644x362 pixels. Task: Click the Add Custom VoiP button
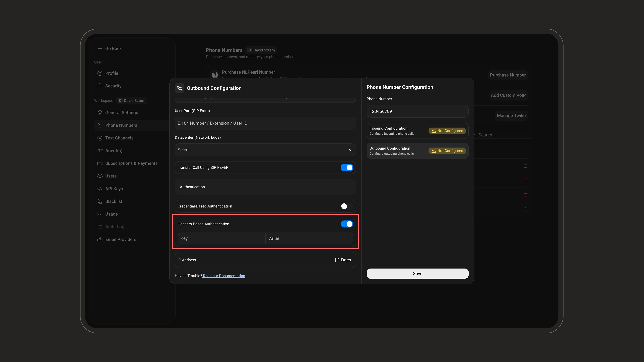pyautogui.click(x=508, y=95)
